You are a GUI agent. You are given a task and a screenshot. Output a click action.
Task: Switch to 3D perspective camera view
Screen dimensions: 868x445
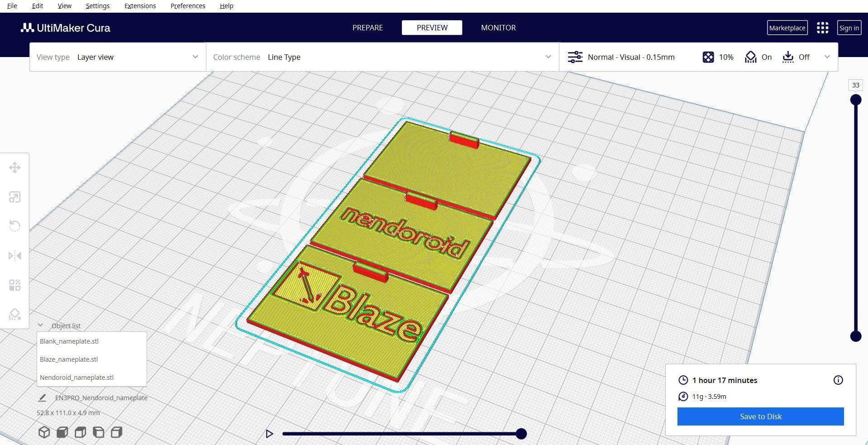coord(44,432)
